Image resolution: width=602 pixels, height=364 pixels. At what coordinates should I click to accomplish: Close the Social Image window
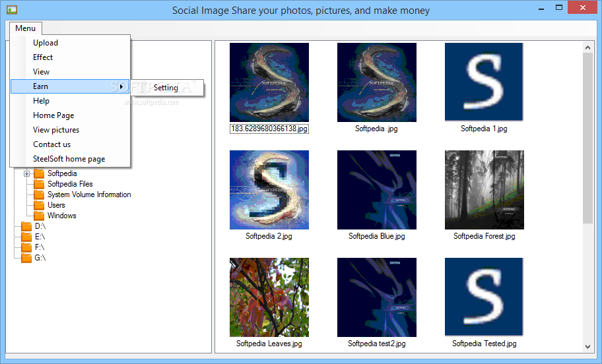tap(583, 8)
